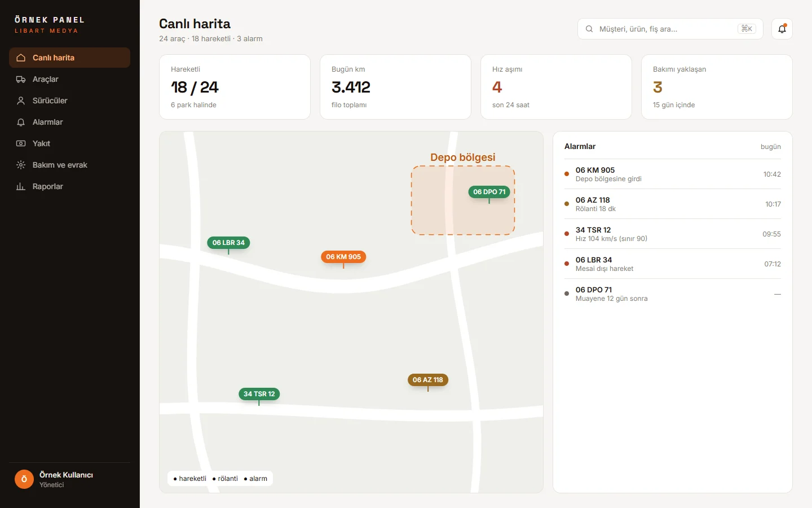This screenshot has width=812, height=508.
Task: Select map marker 06 LBR 34
Action: (x=228, y=243)
